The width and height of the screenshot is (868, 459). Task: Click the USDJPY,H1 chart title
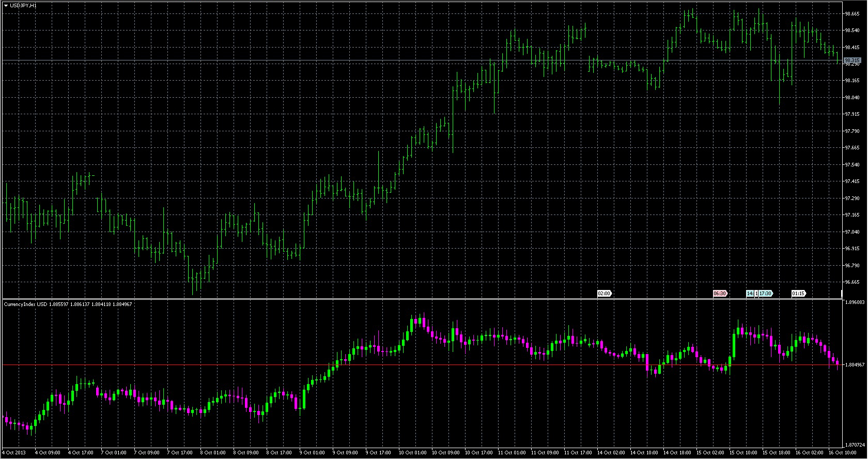(23, 5)
